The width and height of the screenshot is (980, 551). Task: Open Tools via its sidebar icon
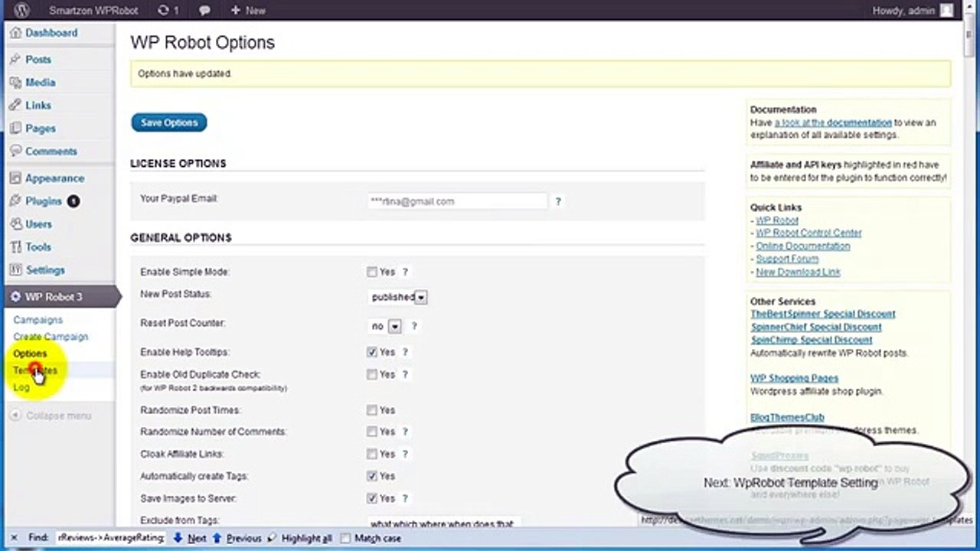pyautogui.click(x=15, y=246)
